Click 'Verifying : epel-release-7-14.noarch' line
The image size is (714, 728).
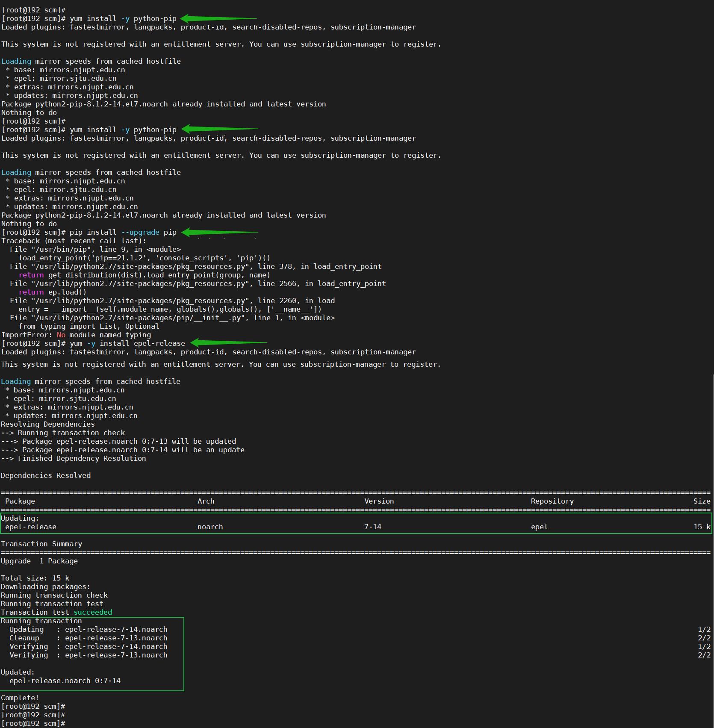89,646
